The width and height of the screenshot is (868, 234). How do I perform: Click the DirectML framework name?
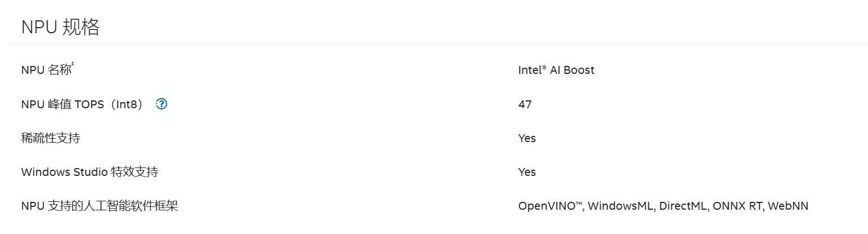pyautogui.click(x=683, y=206)
